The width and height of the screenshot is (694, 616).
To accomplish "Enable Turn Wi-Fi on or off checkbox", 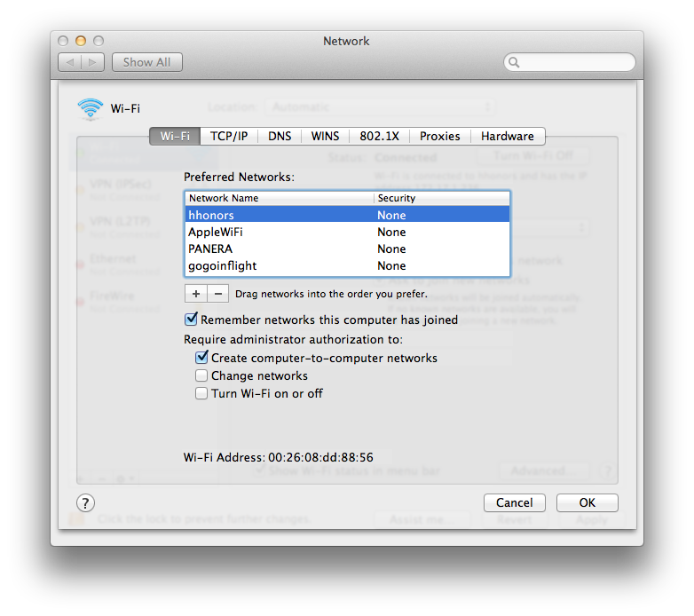I will coord(201,393).
